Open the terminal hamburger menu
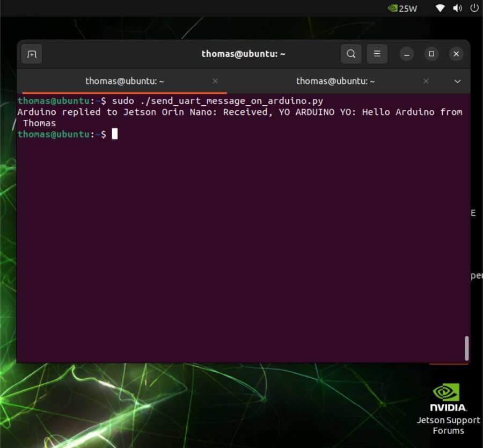483x448 pixels. coord(377,54)
